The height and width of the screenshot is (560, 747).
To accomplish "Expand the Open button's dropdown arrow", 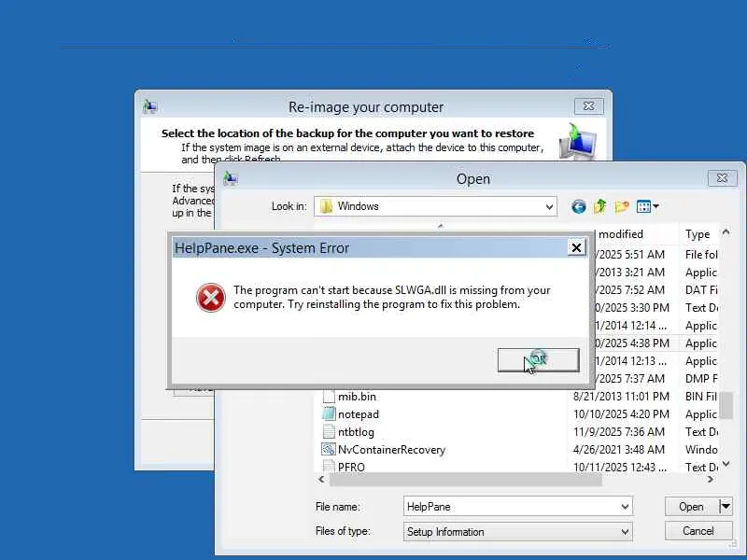I will coord(726,506).
